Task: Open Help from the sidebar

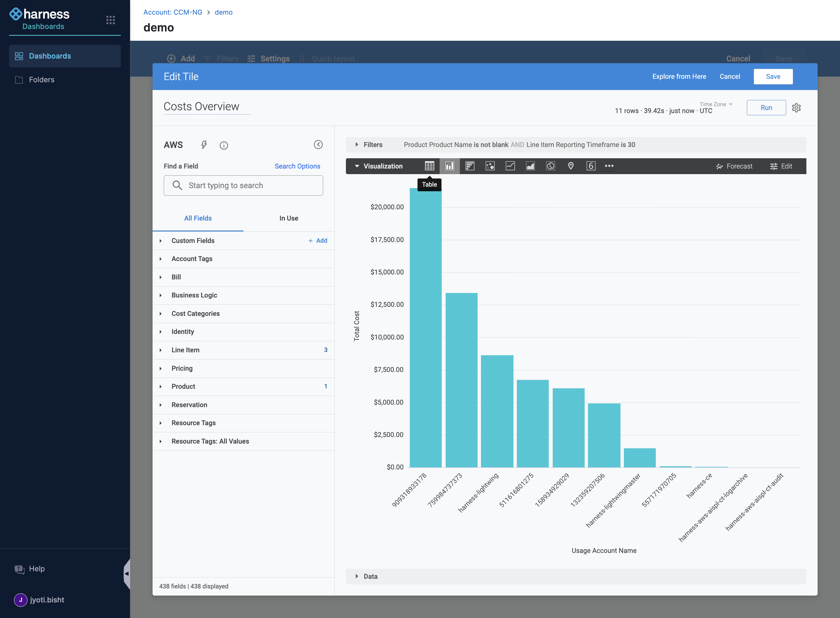Action: coord(30,569)
